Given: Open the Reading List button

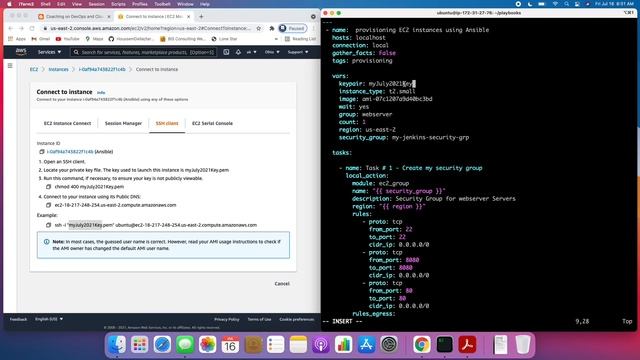Looking at the screenshot, I should [300, 39].
